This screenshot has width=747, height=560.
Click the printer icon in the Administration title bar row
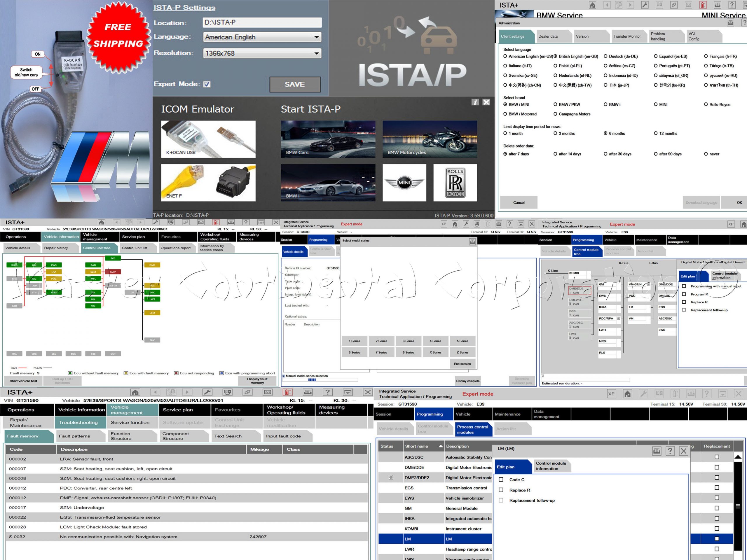coord(730,23)
